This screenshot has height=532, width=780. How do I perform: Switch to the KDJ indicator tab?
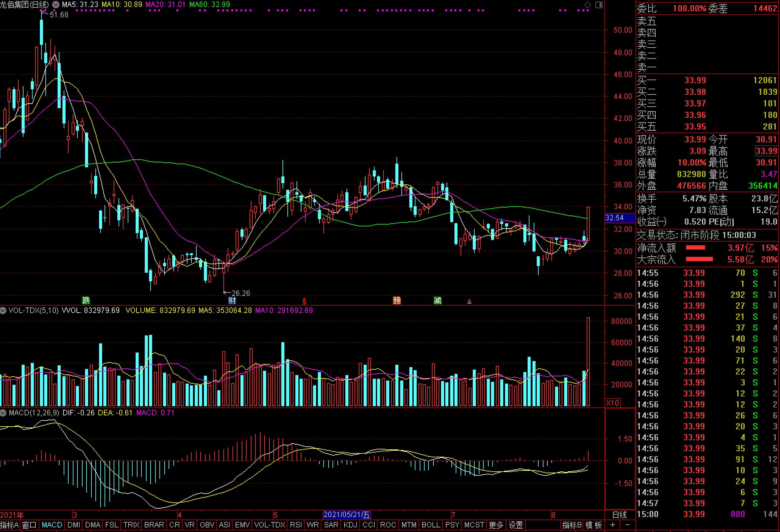[x=351, y=525]
